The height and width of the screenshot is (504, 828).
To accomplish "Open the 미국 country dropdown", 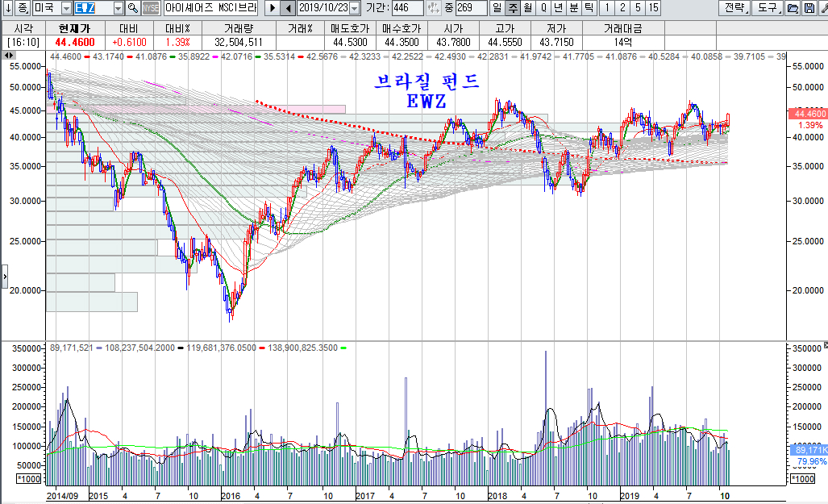I will 65,8.
